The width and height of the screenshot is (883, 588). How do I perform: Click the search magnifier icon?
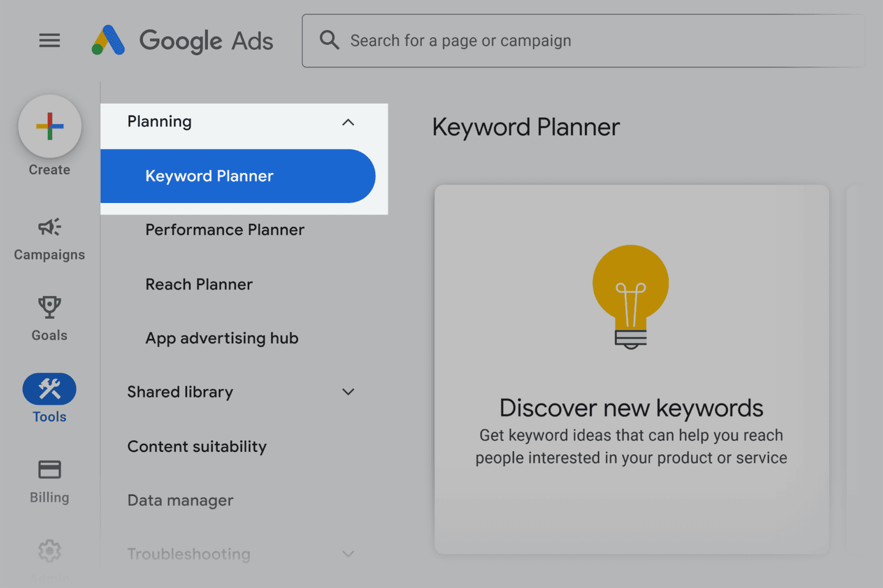click(x=329, y=40)
